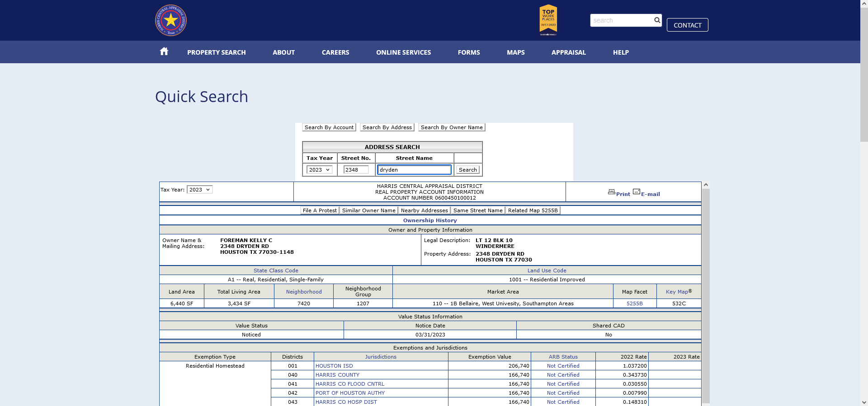Go to home via house icon
The width and height of the screenshot is (868, 406).
pos(164,51)
